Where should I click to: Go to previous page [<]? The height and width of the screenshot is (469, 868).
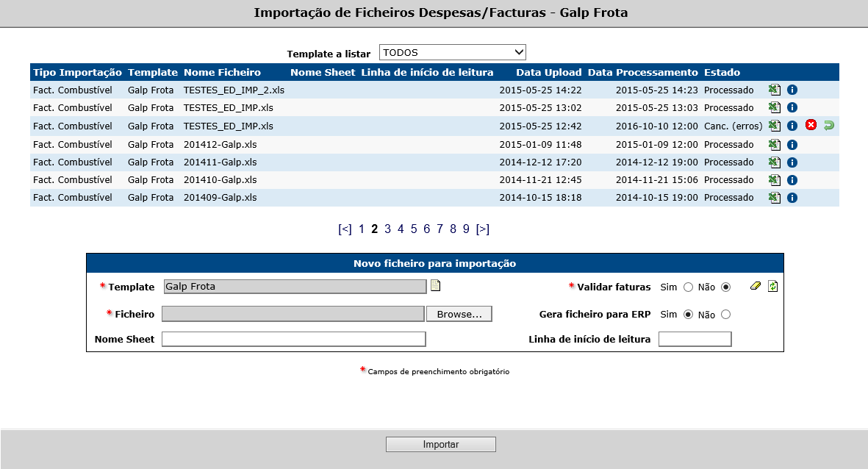click(345, 229)
